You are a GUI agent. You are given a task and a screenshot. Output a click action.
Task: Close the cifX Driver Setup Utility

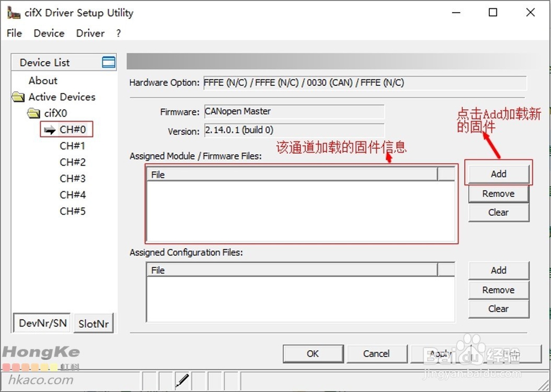530,13
